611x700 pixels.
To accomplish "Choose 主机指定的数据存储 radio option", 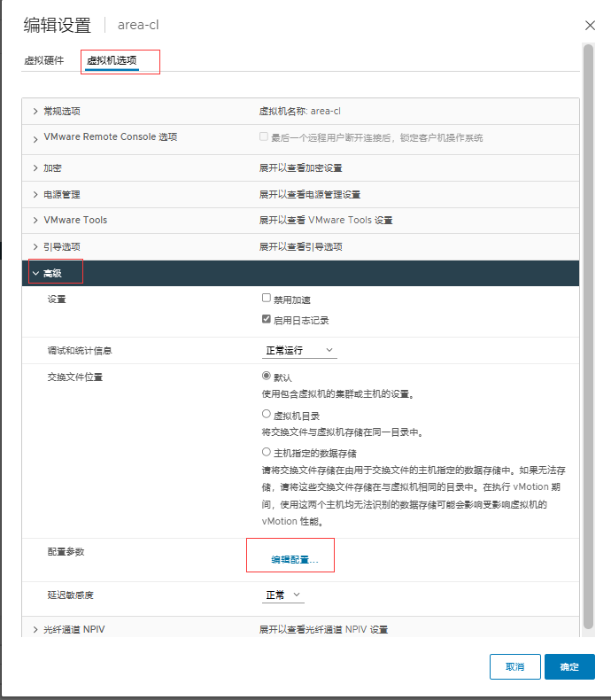I will 267,452.
